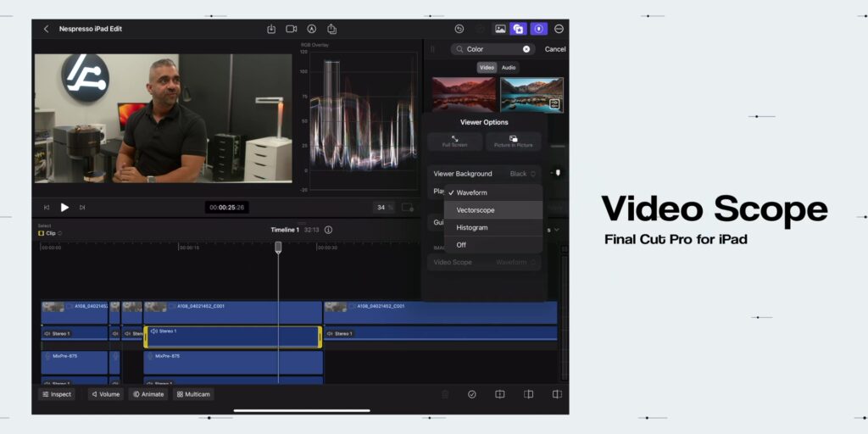
Task: Click the viewer video preview
Action: (164, 118)
